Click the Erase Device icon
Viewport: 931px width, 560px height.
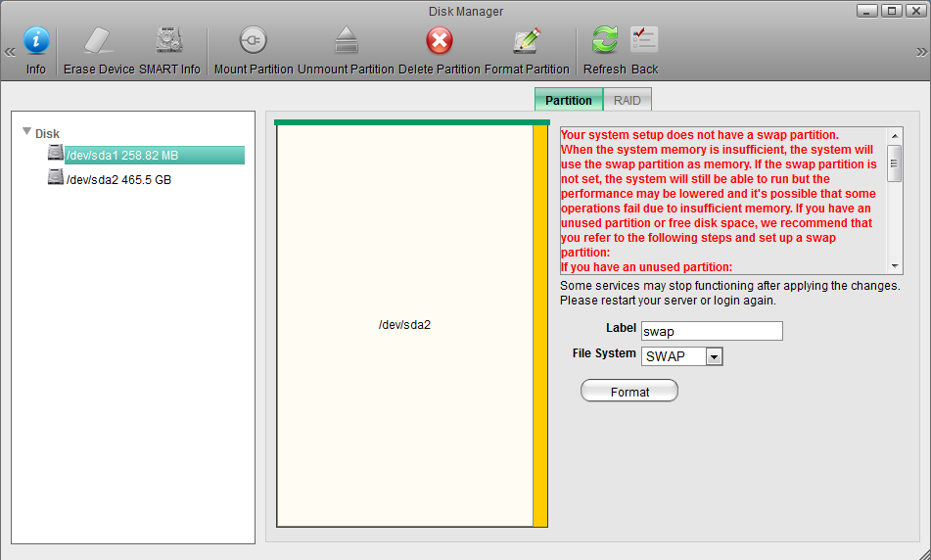(x=99, y=41)
